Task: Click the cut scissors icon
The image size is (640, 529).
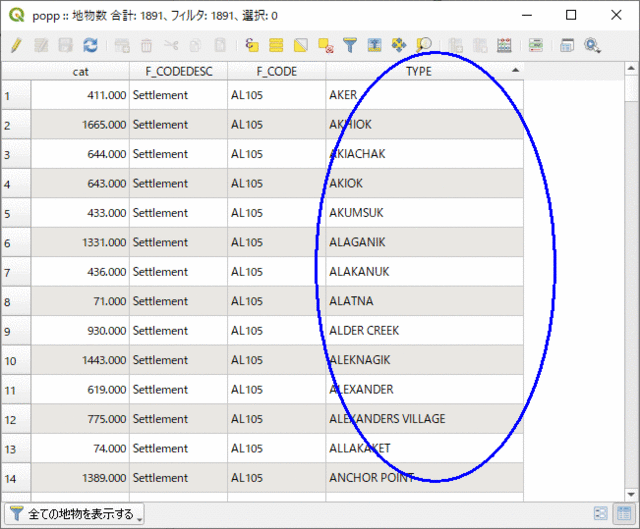Action: 171,45
